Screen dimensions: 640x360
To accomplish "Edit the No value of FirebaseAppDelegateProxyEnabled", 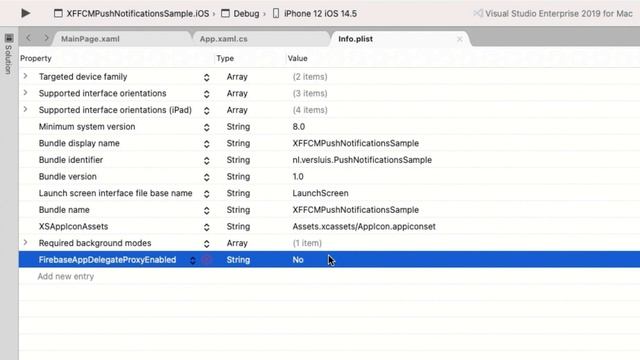I will coord(298,260).
